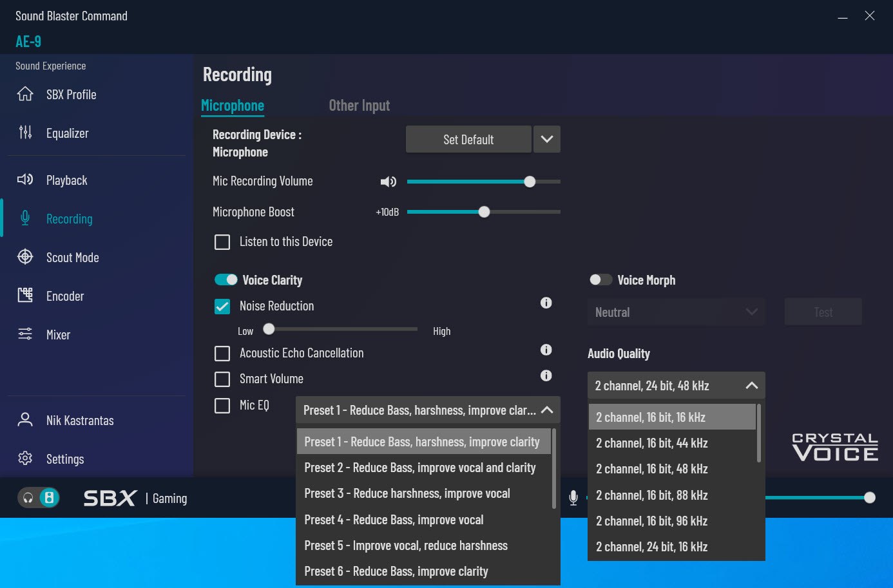Show Smart Volume info icon
893x588 pixels.
click(546, 375)
